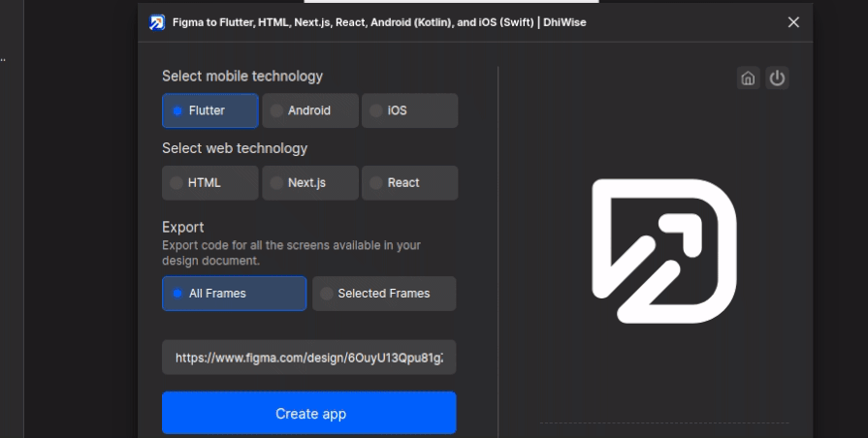Focus the Figma design URL field

coord(308,358)
